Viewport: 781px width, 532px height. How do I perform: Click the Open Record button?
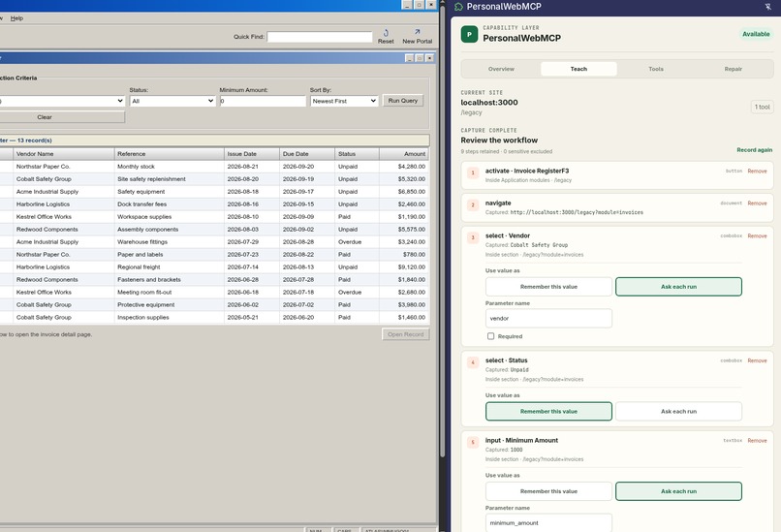coord(405,334)
